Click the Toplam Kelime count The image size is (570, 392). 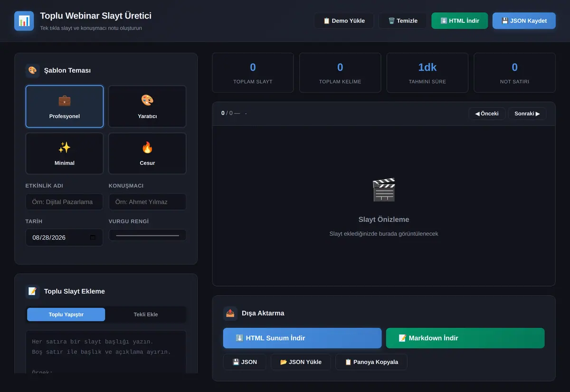340,67
